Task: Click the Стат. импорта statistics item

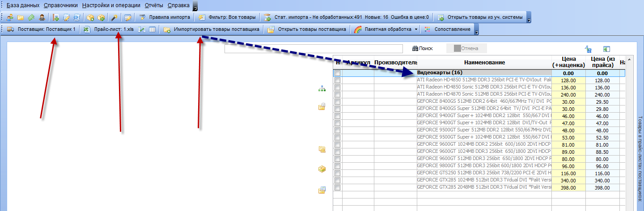Action: (346, 17)
